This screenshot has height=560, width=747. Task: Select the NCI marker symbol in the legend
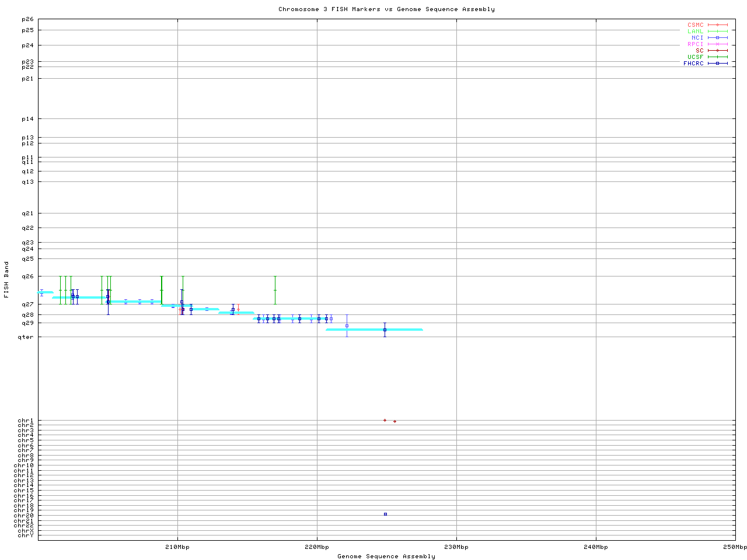pos(718,38)
